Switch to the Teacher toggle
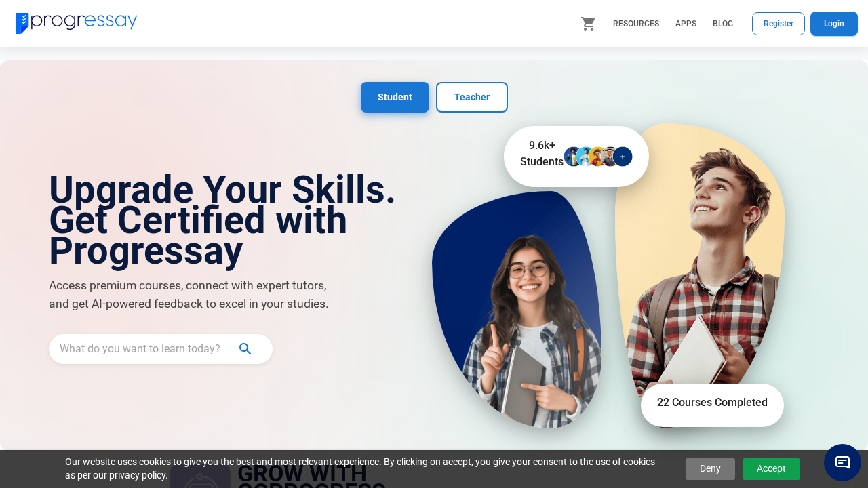 [x=472, y=97]
